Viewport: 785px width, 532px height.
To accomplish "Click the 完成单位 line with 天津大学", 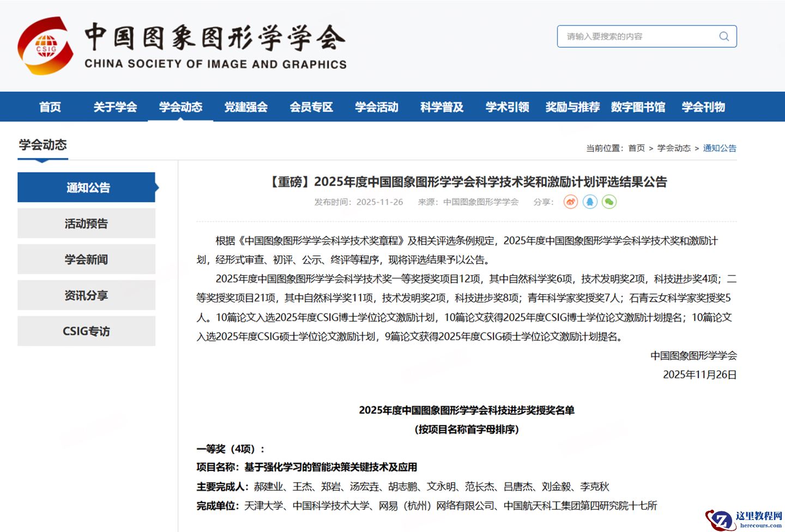I will click(427, 506).
